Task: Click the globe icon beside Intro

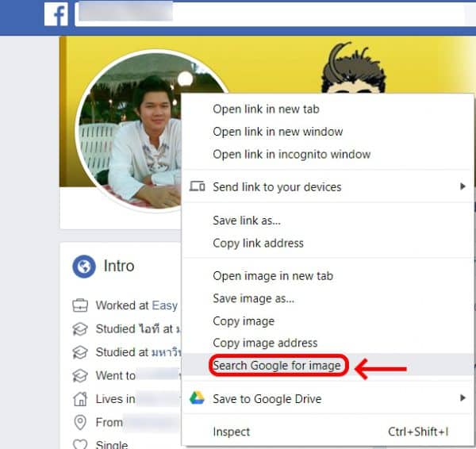Action: 84,267
